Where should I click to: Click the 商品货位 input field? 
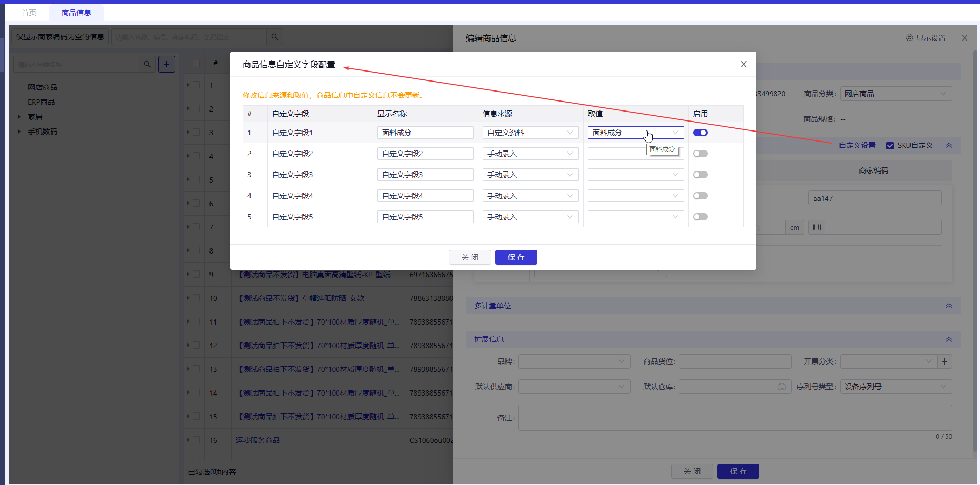tap(735, 361)
